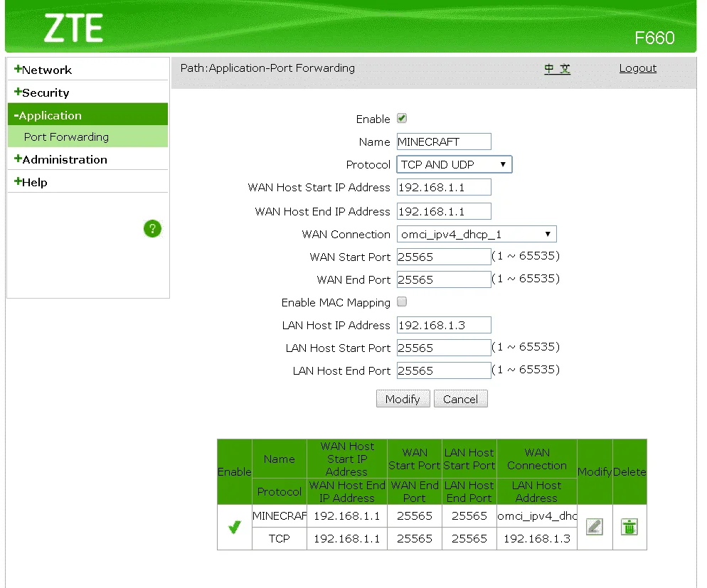Expand the Network menu
Screen dimensions: 707x588
click(x=43, y=70)
